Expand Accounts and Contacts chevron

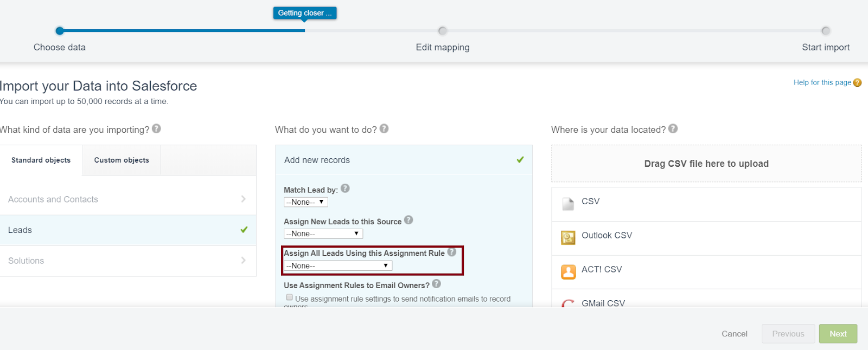(x=243, y=199)
